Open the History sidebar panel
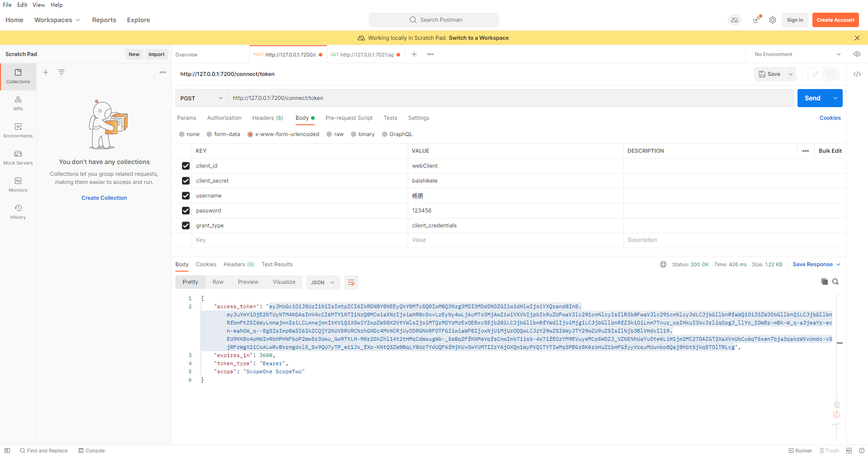Image resolution: width=868 pixels, height=456 pixels. coord(18,212)
